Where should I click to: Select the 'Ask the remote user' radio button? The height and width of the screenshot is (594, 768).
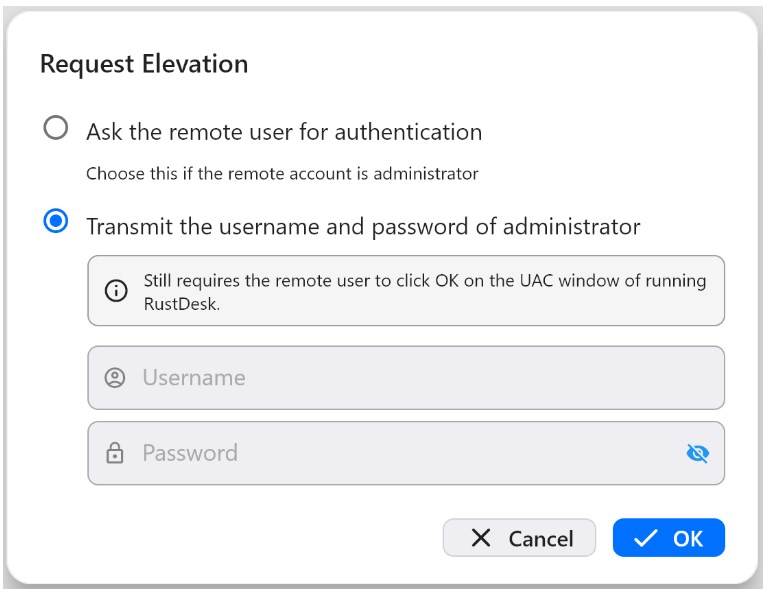pyautogui.click(x=56, y=128)
